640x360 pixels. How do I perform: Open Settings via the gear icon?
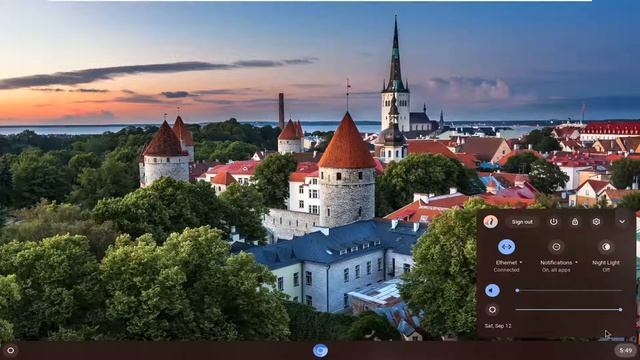point(596,222)
